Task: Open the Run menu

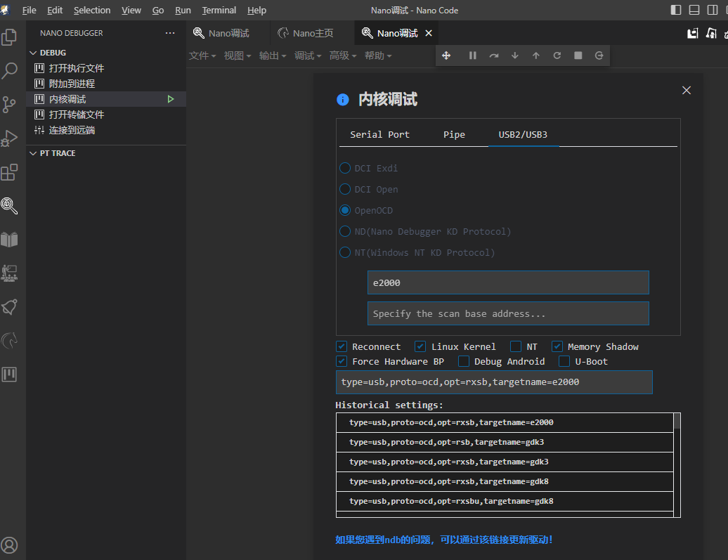Action: click(x=183, y=11)
